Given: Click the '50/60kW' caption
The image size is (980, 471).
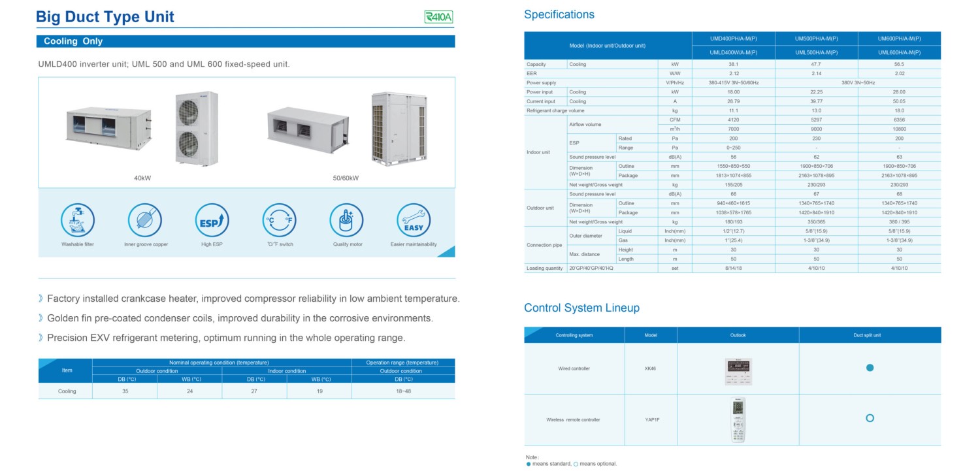Looking at the screenshot, I should 346,178.
